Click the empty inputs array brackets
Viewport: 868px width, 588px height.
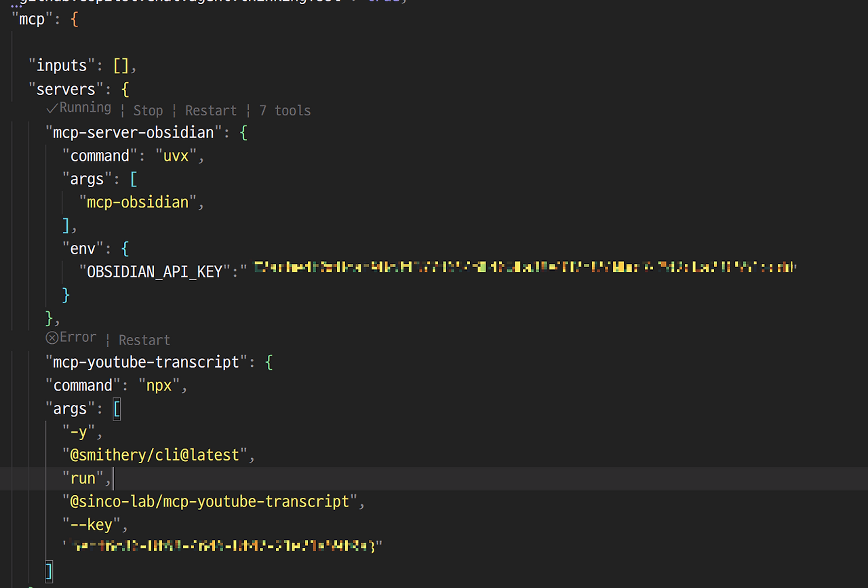click(x=121, y=65)
